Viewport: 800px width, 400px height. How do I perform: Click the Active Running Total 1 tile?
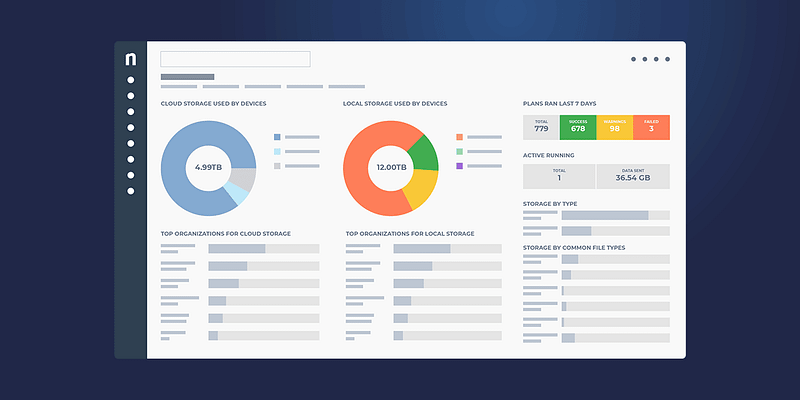[x=559, y=176]
